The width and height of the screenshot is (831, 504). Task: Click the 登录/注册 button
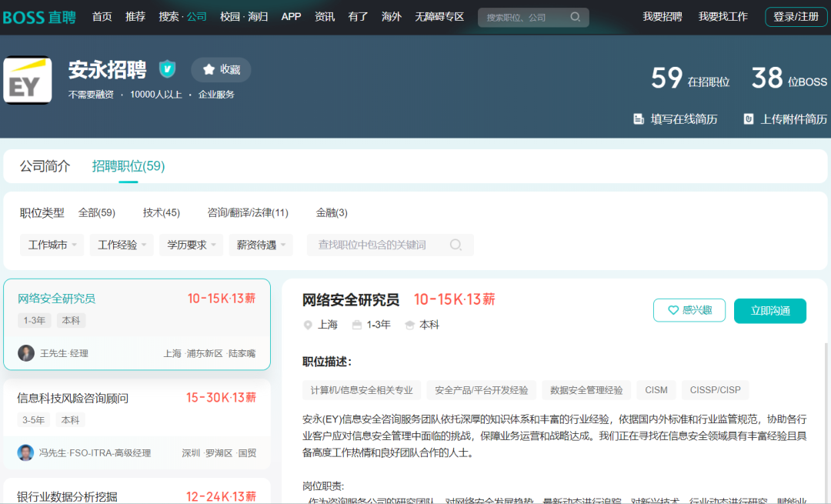click(x=796, y=17)
